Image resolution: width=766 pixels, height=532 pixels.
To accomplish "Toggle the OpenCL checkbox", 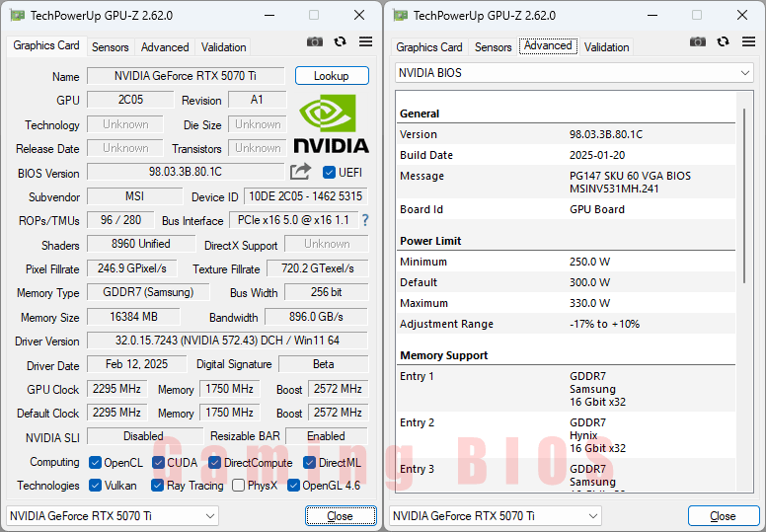I will tap(96, 462).
